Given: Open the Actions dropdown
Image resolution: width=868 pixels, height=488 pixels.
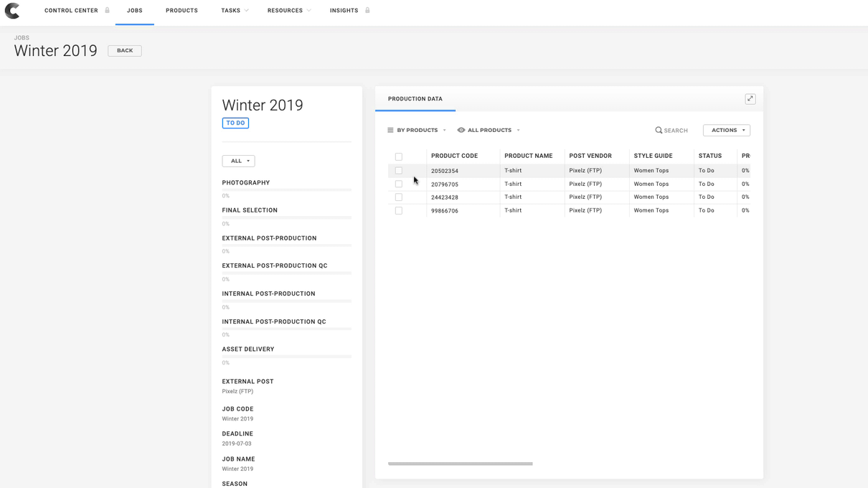Looking at the screenshot, I should (x=726, y=130).
